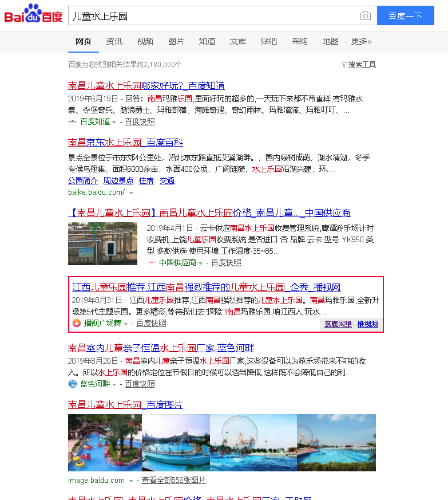Click 播视广场舞 source favicon
Viewport: 448px width, 500px height.
[77, 323]
